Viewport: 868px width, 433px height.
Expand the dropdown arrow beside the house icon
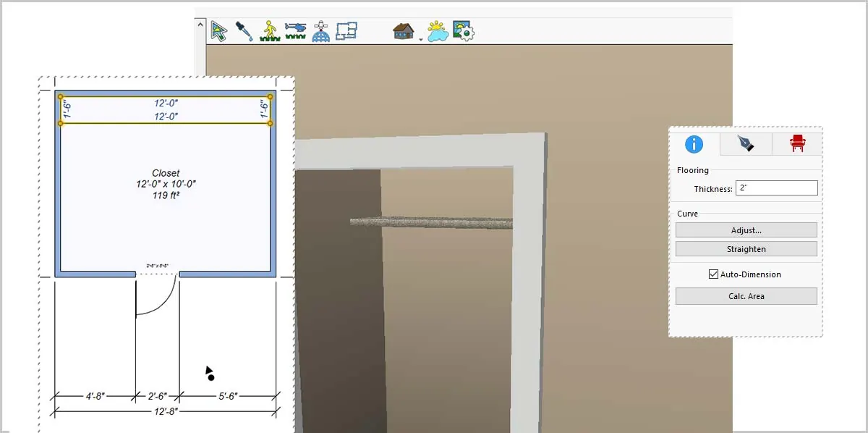[420, 38]
